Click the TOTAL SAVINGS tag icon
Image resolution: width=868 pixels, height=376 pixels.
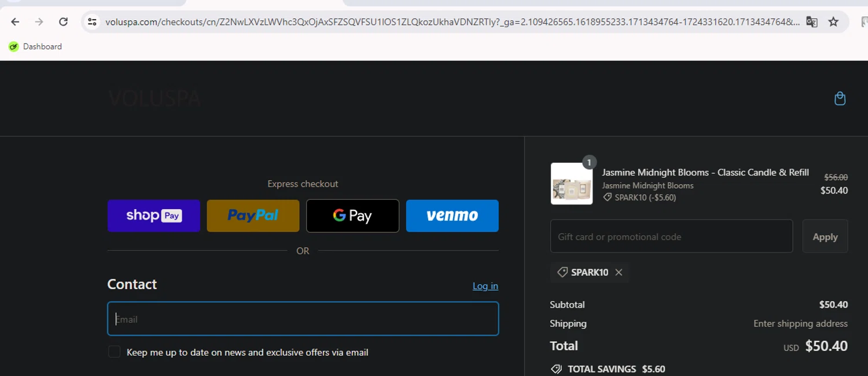coord(556,369)
